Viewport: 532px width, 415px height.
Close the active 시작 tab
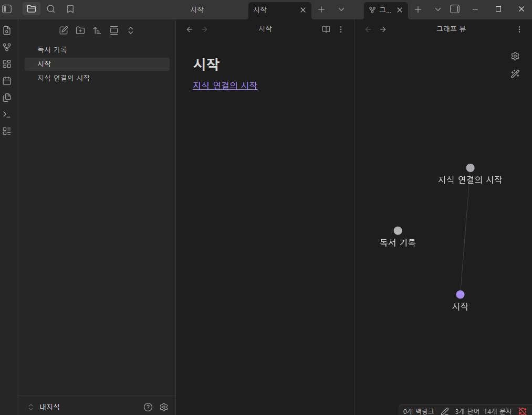(x=303, y=10)
